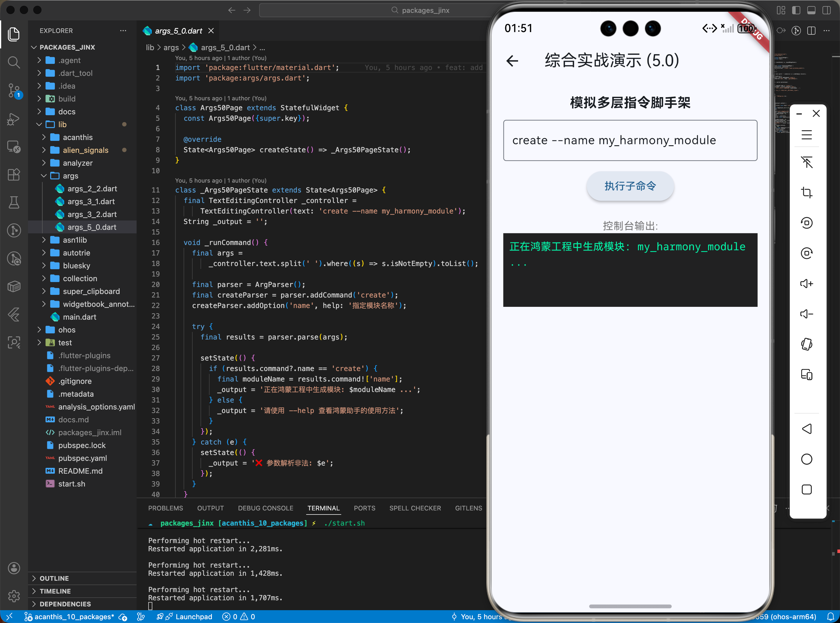Expand the OUTLINE section
840x623 pixels.
54,578
